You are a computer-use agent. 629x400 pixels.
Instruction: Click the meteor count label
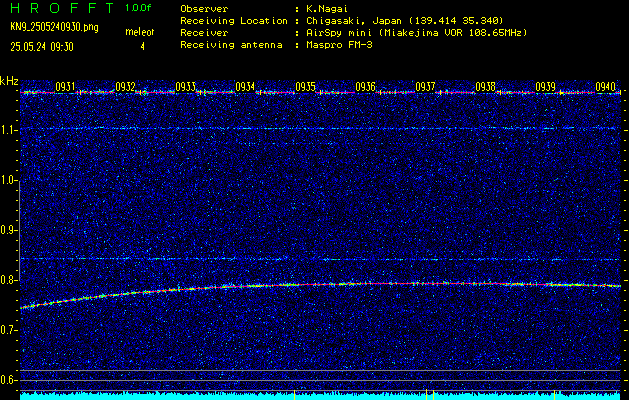[140, 32]
